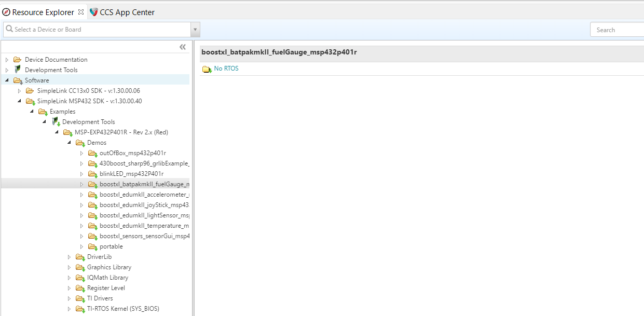Select the outOfBox_msp432p401r tree item
This screenshot has width=644, height=316.
pos(133,153)
